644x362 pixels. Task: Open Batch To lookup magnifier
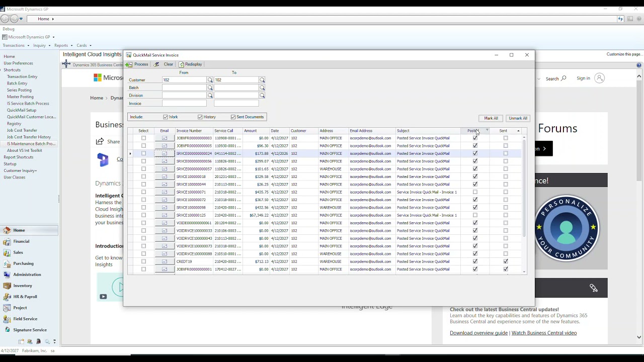click(262, 87)
